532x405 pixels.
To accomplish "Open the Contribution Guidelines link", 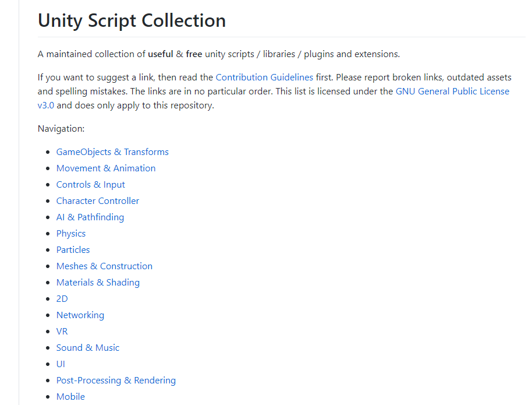I will click(x=264, y=78).
